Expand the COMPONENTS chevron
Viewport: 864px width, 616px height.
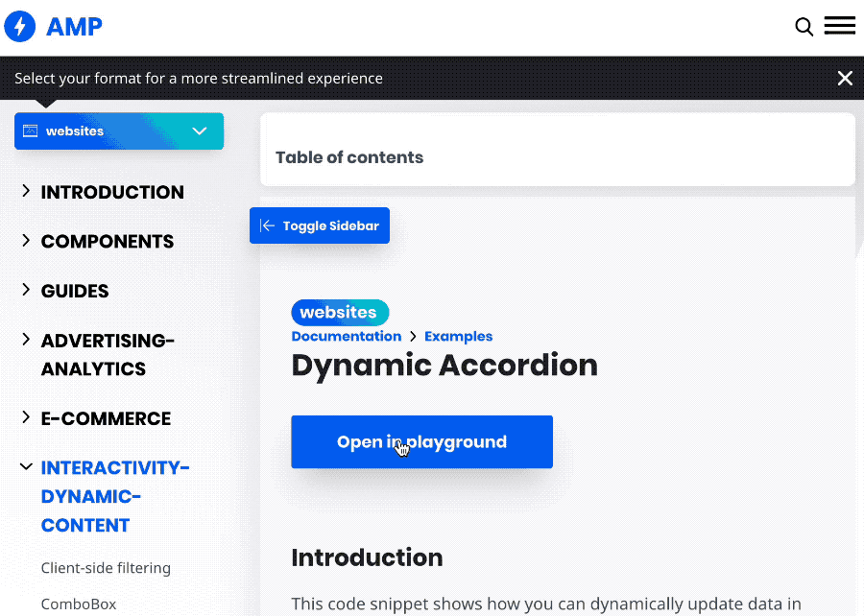(x=26, y=241)
